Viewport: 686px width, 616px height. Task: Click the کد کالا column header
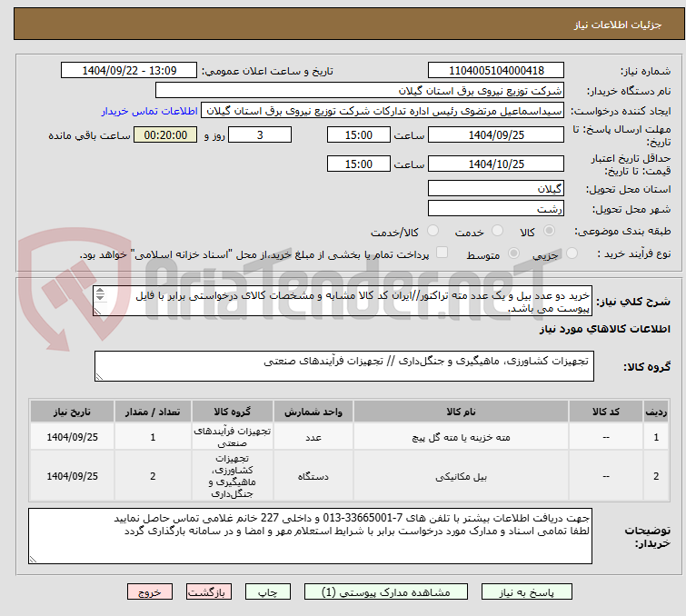pyautogui.click(x=605, y=412)
